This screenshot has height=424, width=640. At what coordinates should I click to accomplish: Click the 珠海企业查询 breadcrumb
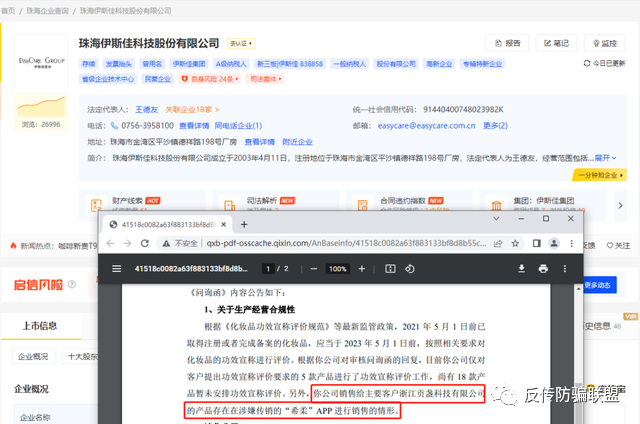pyautogui.click(x=48, y=11)
